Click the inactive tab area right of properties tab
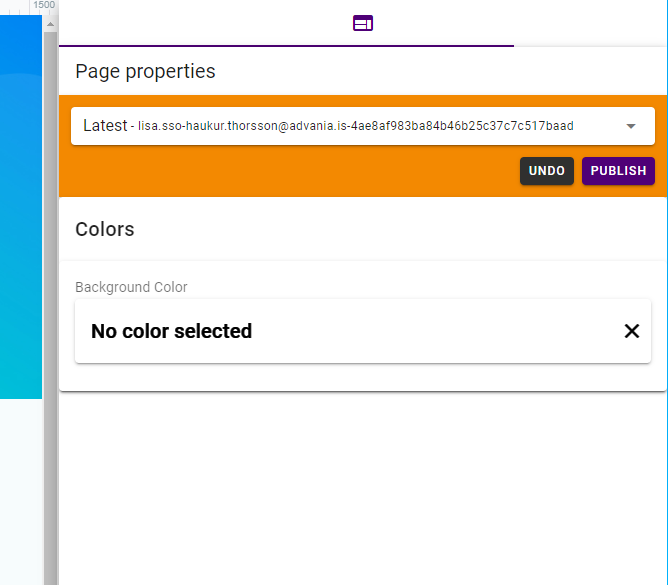 (x=590, y=23)
